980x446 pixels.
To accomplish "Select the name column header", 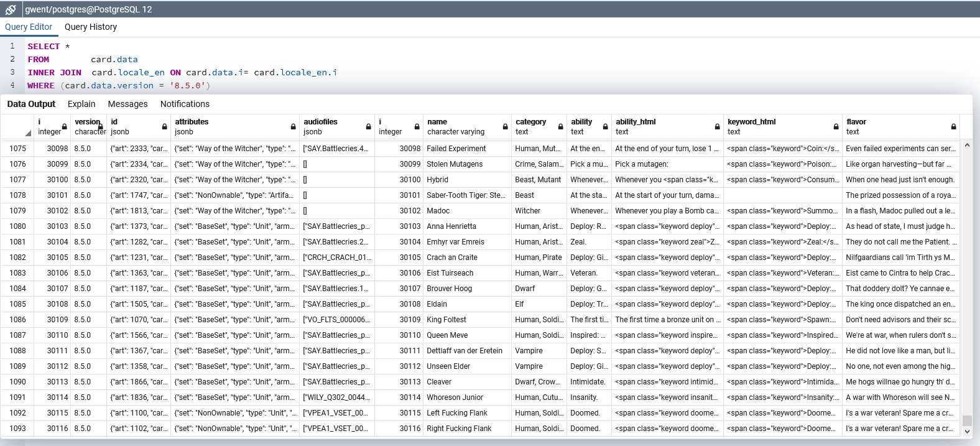I will tap(467, 127).
